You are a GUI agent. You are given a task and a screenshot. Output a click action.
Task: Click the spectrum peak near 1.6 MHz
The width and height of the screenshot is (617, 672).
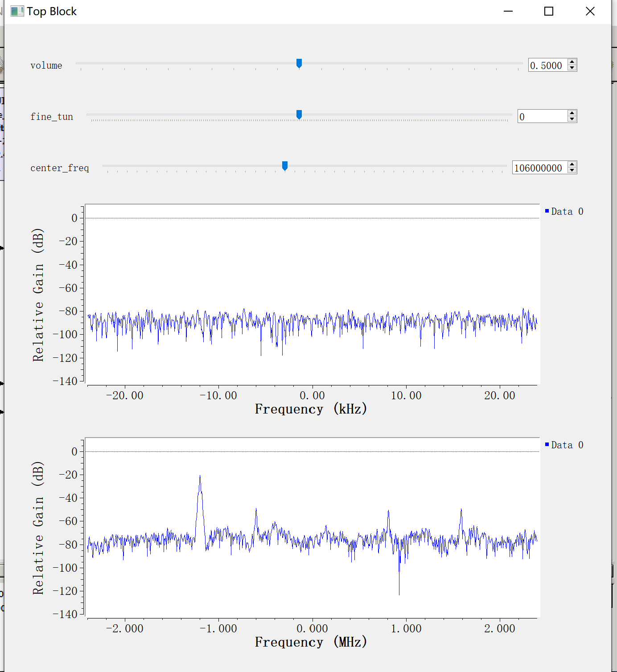pos(461,510)
